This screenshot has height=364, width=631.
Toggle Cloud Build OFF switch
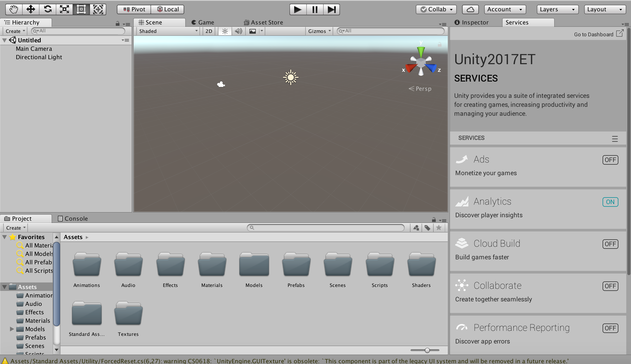coord(610,244)
